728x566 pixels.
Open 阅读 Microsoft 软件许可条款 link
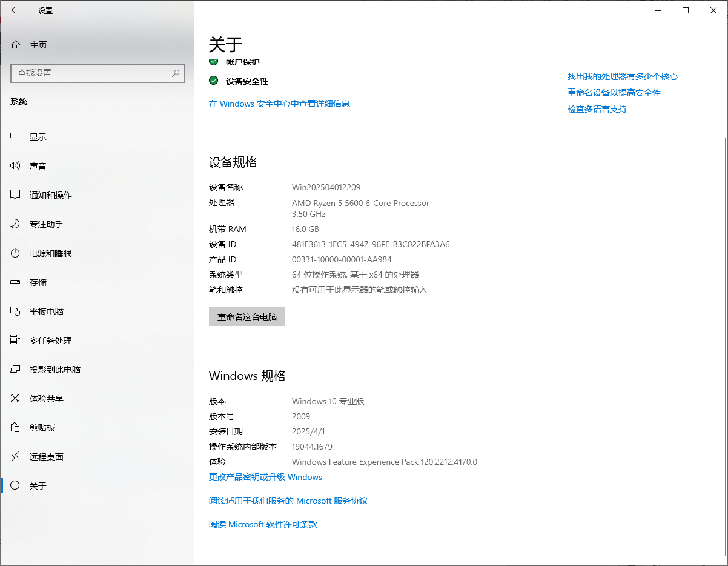pyautogui.click(x=263, y=524)
